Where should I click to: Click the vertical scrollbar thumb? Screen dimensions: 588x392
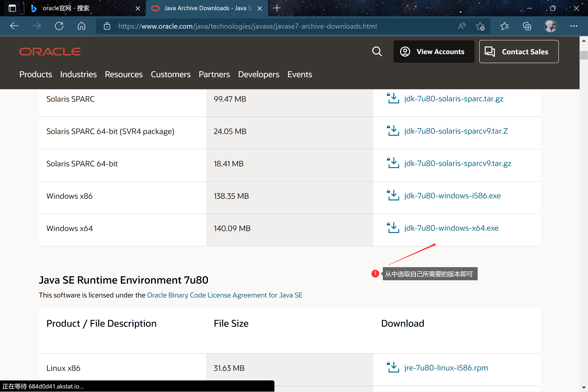pyautogui.click(x=584, y=55)
